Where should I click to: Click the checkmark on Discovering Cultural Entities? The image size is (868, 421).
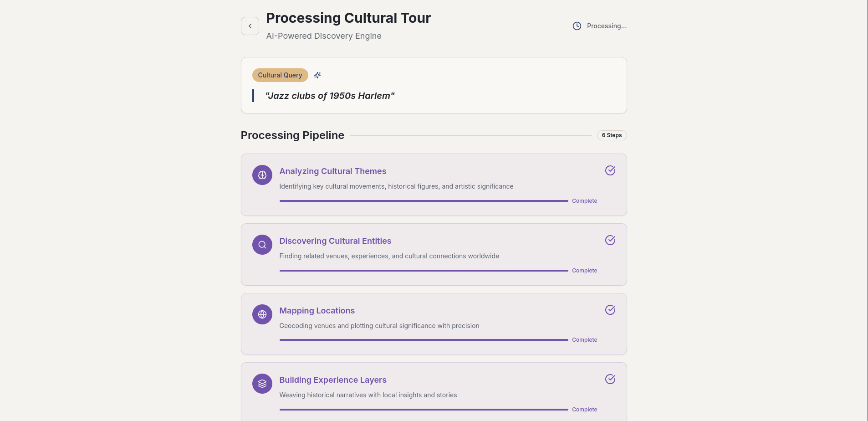click(x=610, y=240)
